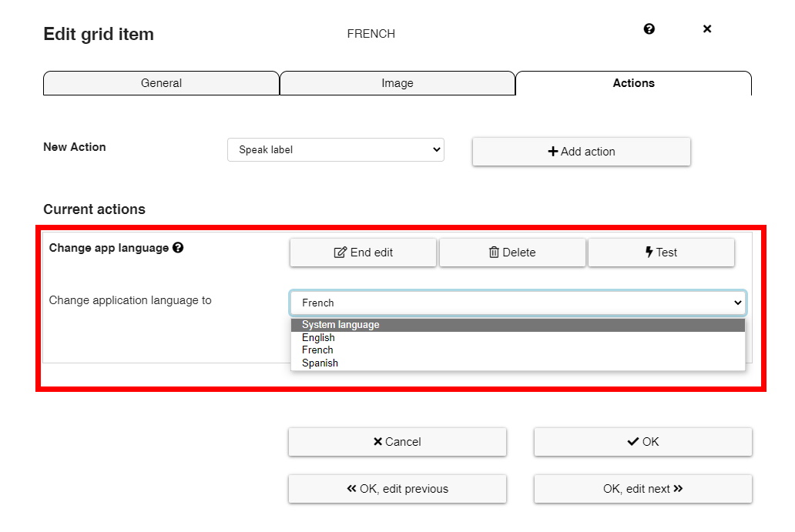Collapse the application language dropdown showing French
The height and width of the screenshot is (532, 795).
point(518,303)
